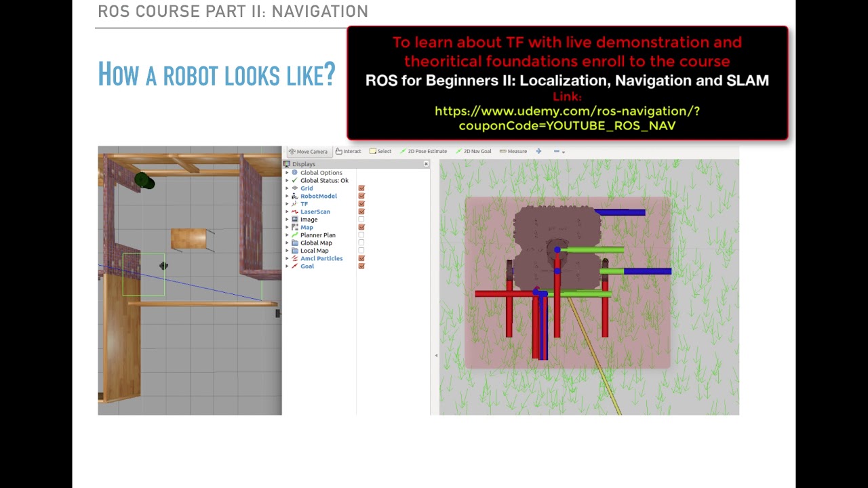Open the udemy.com ros-navigation link
Screen dimensions: 868x488
click(x=567, y=118)
